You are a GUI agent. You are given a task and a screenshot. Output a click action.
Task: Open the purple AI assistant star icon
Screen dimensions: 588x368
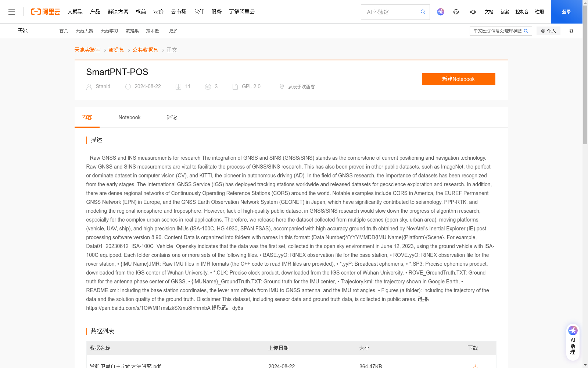tap(441, 12)
